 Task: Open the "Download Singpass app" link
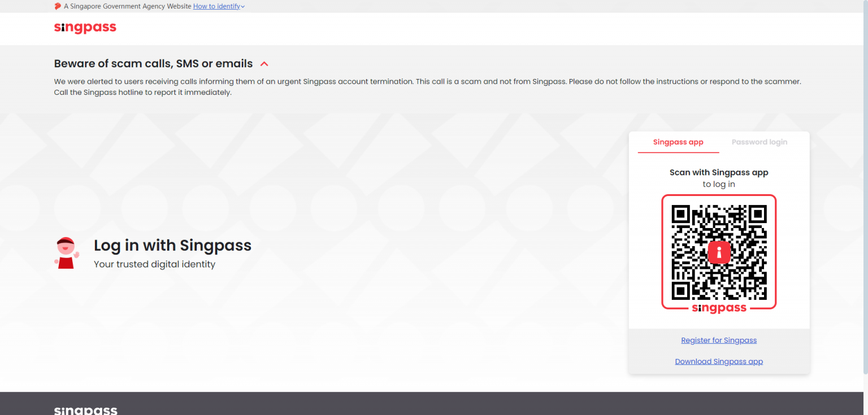click(719, 362)
